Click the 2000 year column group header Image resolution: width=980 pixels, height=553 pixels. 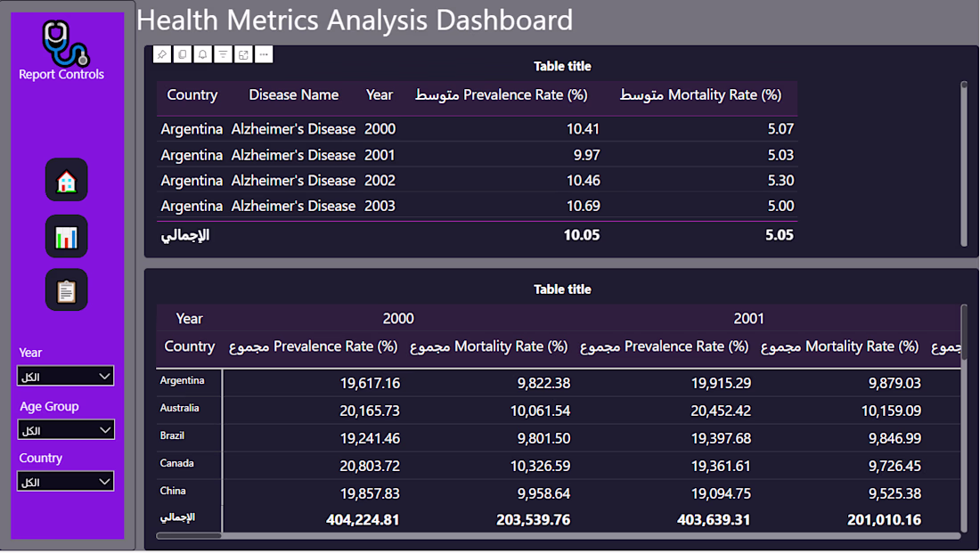(398, 319)
